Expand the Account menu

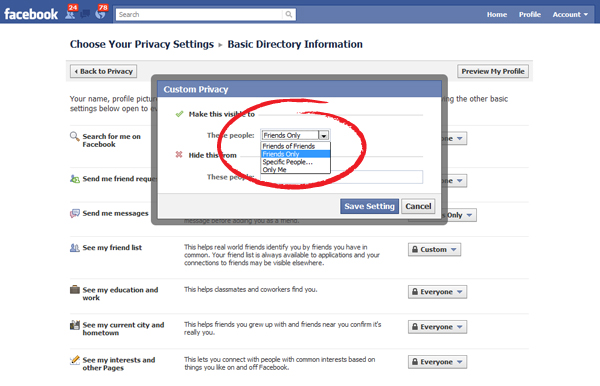pyautogui.click(x=570, y=15)
